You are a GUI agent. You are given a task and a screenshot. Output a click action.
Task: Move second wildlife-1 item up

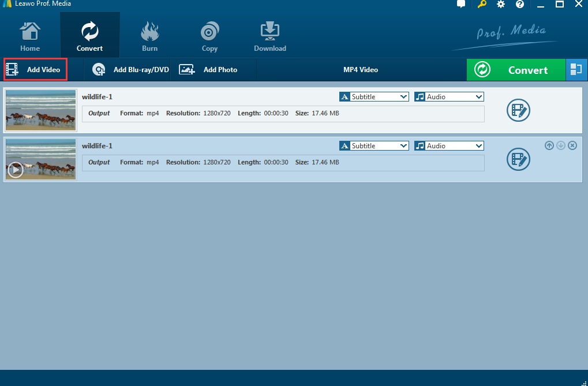(x=549, y=145)
